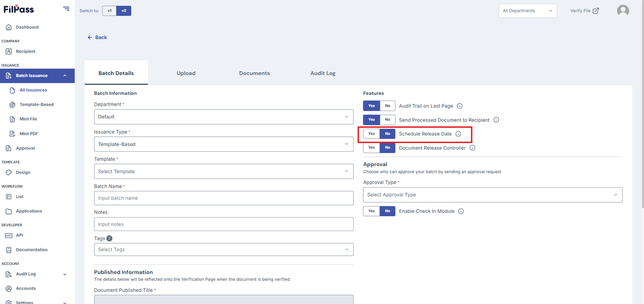Click the Batch Name input field
This screenshot has height=304, width=644.
[x=224, y=198]
